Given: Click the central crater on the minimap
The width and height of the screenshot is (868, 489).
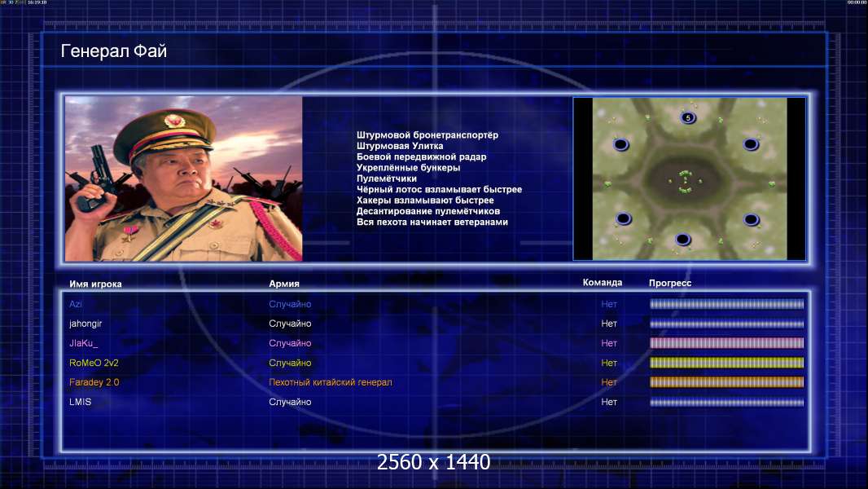Looking at the screenshot, I should 686,180.
